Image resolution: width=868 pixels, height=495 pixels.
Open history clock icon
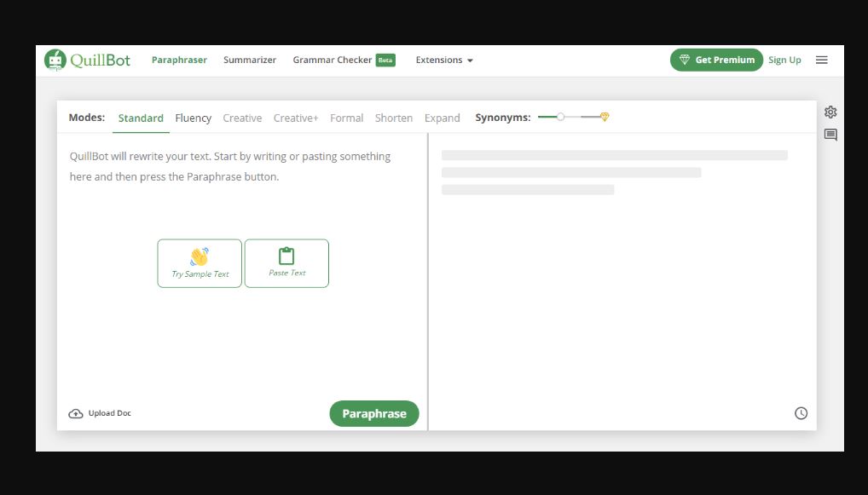coord(801,413)
